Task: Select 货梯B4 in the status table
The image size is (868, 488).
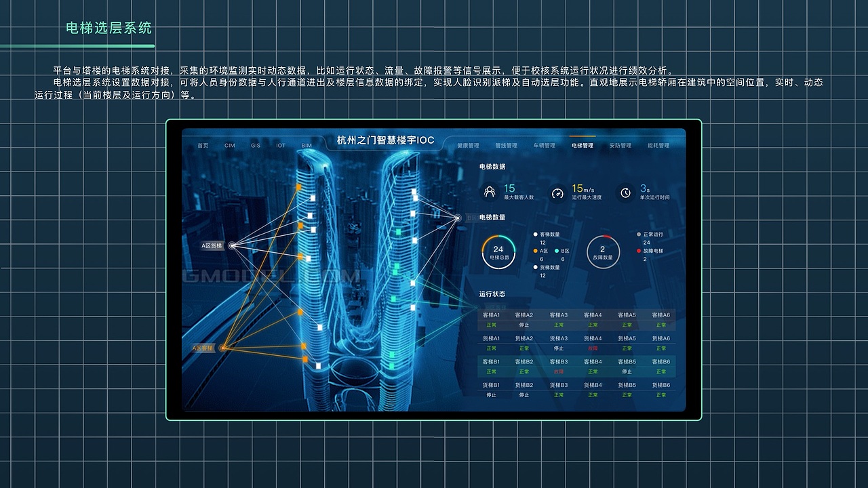Action: coord(593,385)
